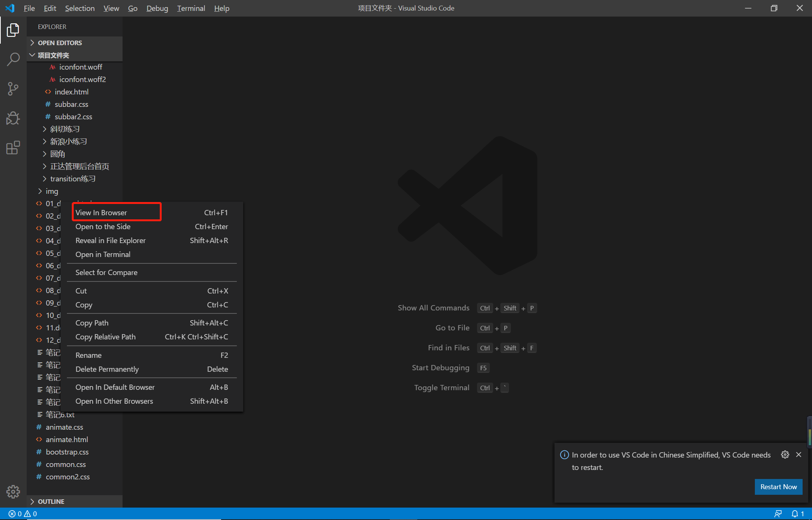
Task: Open the Debug view icon
Action: pyautogui.click(x=13, y=118)
